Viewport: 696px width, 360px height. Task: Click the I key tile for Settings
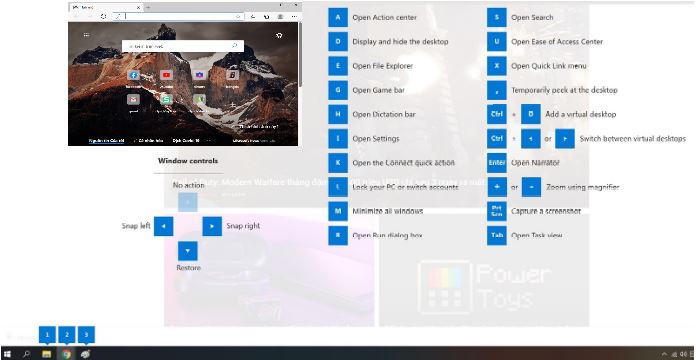(x=338, y=138)
